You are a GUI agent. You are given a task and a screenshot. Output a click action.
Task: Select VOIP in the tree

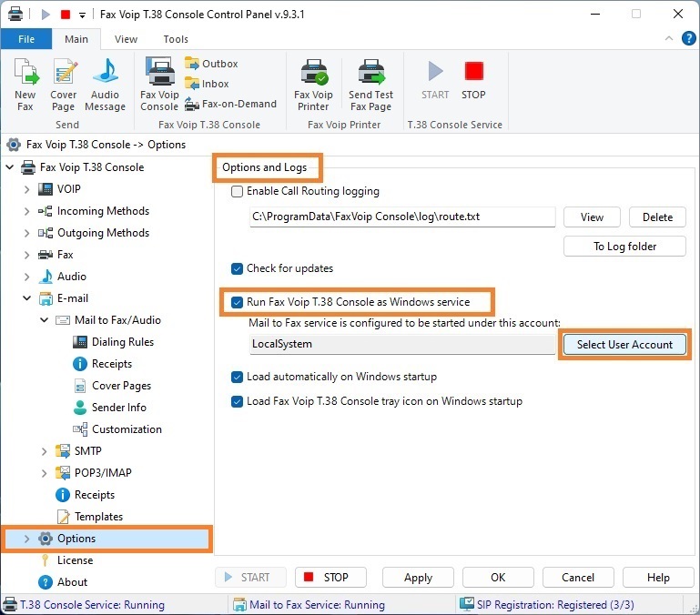(69, 189)
